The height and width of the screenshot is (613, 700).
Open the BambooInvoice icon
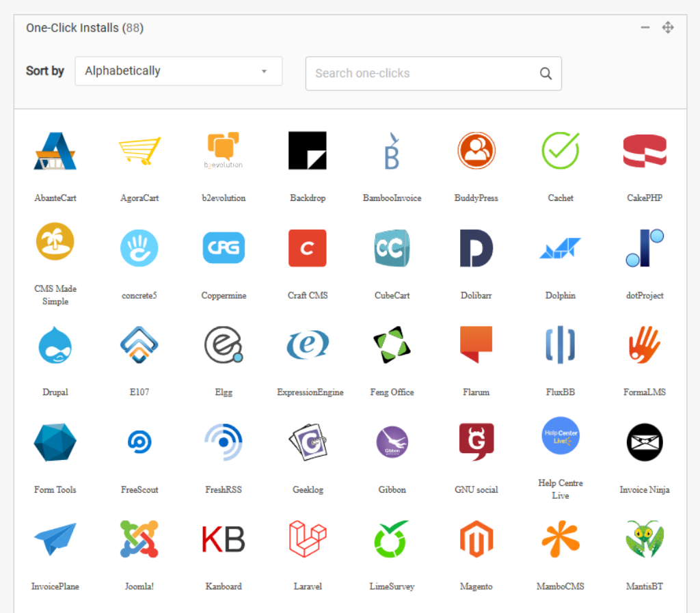click(x=392, y=151)
